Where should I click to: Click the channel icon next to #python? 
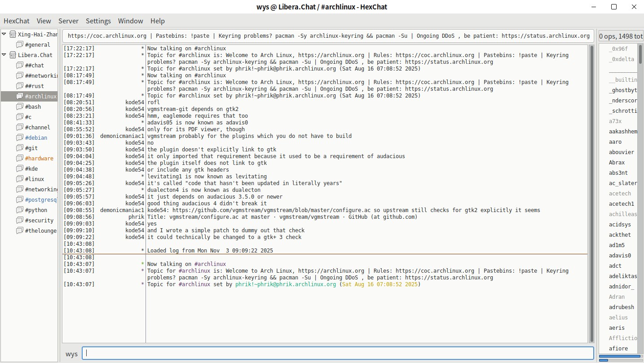[19, 210]
